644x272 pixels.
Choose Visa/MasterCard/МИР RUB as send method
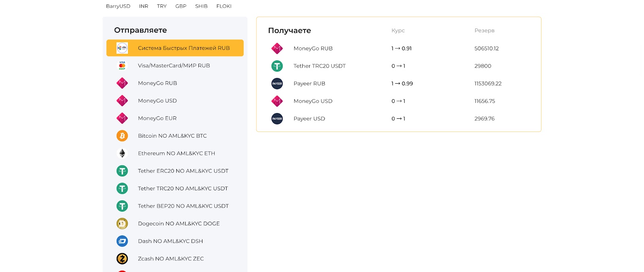(x=175, y=66)
